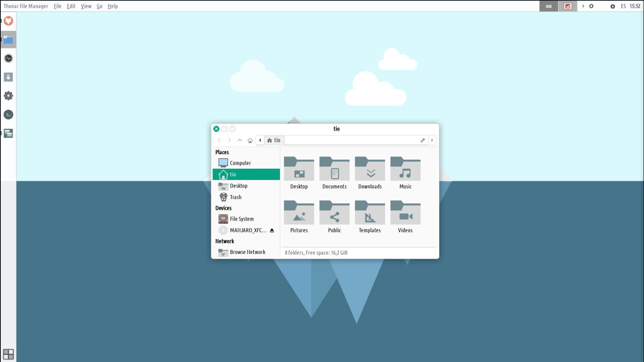Click the edit path pencil icon

[x=422, y=140]
